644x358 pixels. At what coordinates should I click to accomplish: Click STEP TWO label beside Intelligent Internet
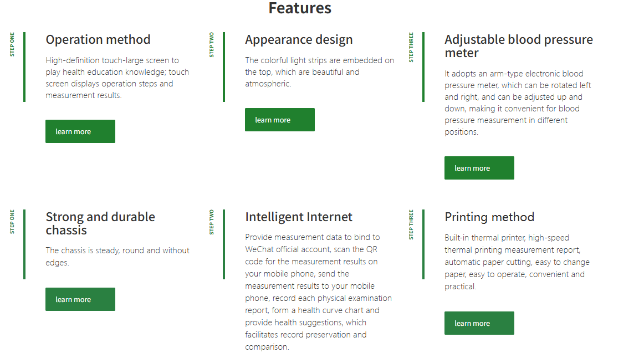[x=212, y=222]
